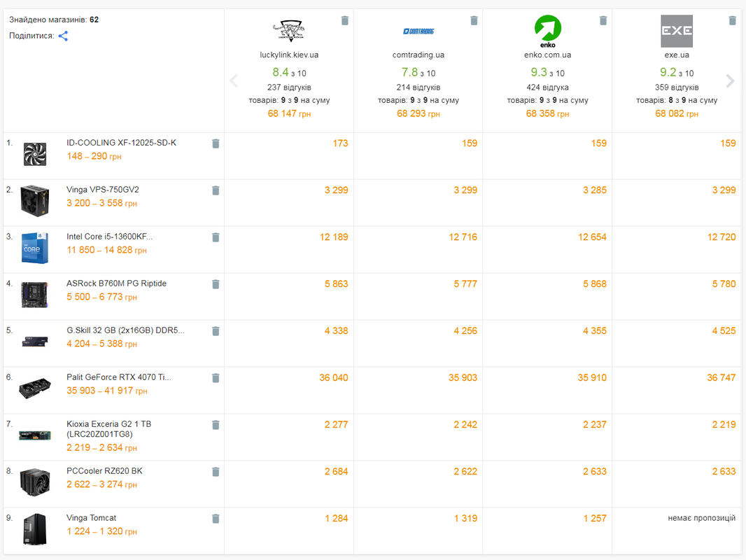Image resolution: width=746 pixels, height=560 pixels.
Task: Click exe.ua price 4 525 for G.Skill RAM
Action: tap(724, 330)
